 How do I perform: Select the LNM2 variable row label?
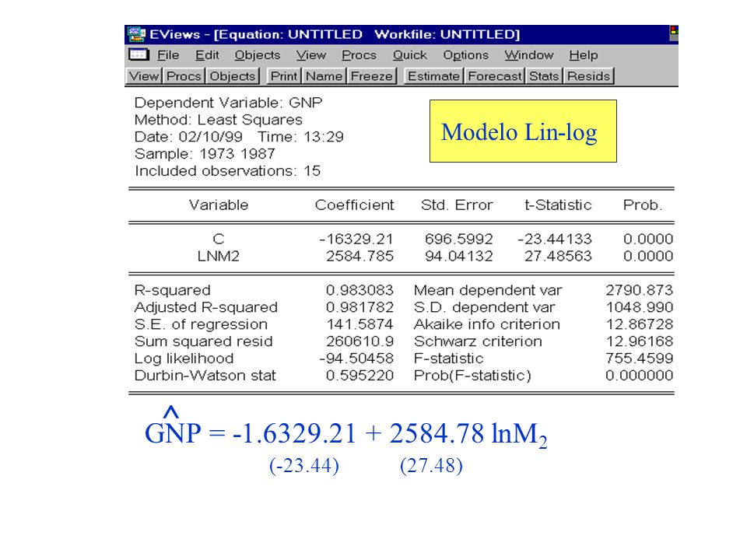(x=218, y=256)
